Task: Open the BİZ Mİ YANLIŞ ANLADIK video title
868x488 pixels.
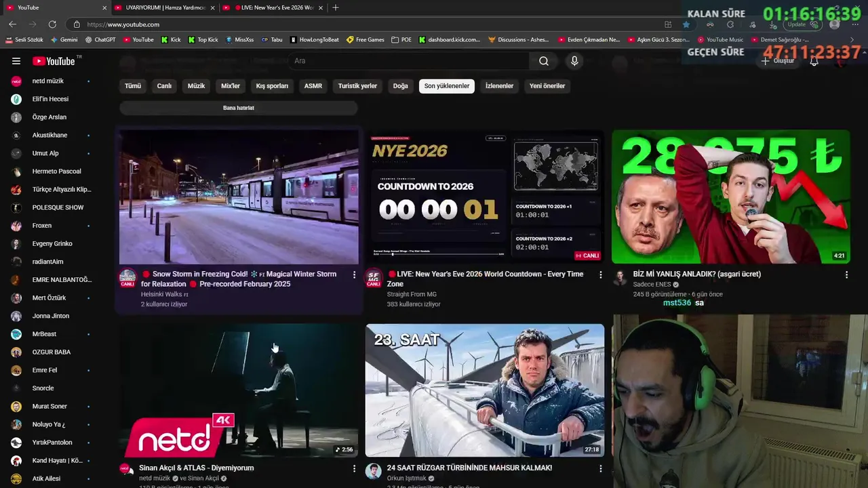Action: tap(697, 274)
